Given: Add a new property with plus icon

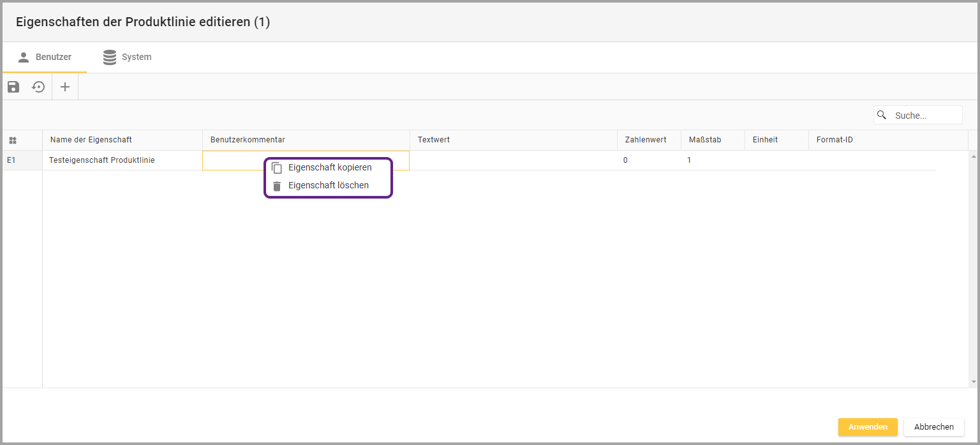Looking at the screenshot, I should 65,87.
